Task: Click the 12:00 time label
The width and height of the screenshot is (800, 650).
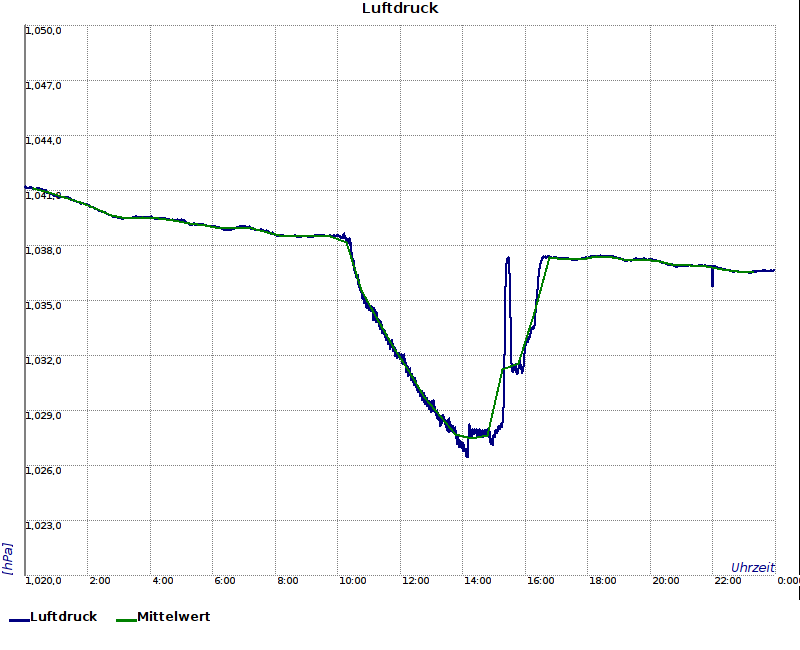Action: pyautogui.click(x=415, y=581)
